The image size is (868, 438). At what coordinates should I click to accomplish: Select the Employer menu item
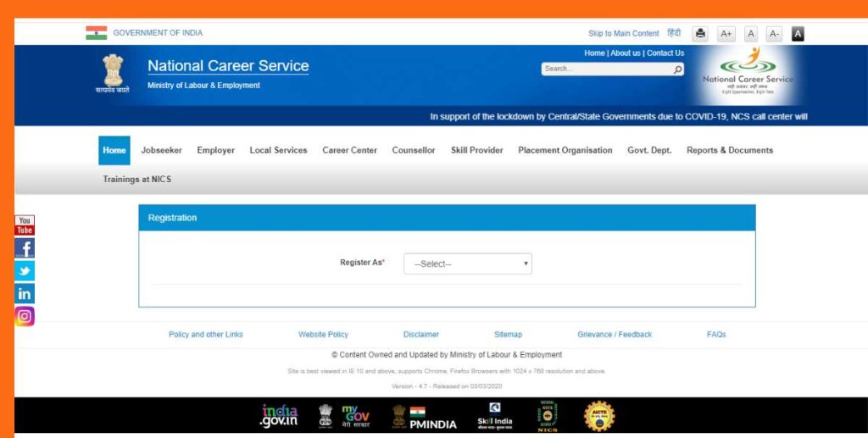(215, 151)
